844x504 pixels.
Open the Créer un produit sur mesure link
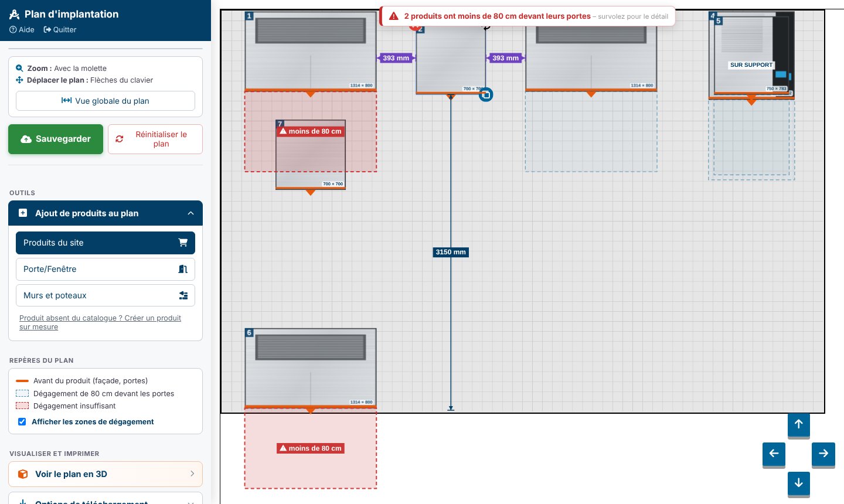100,322
